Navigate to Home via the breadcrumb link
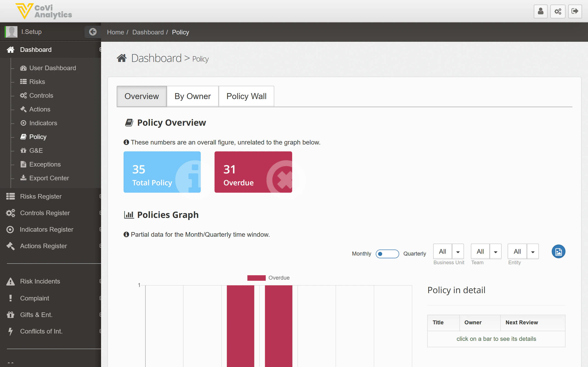 [115, 32]
